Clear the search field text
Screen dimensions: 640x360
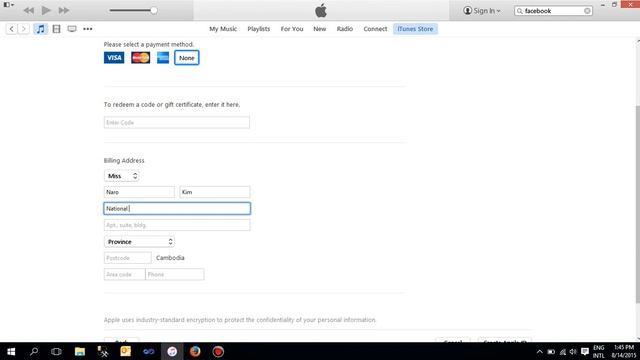pos(587,11)
